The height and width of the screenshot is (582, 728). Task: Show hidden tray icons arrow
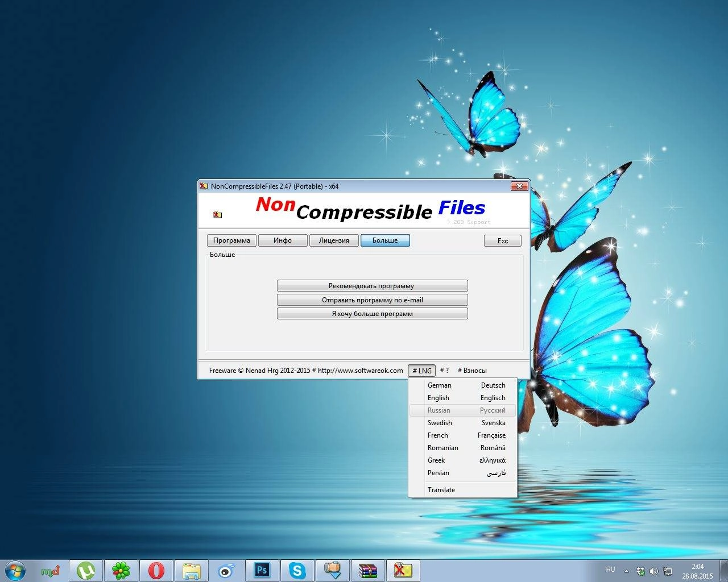tap(626, 571)
